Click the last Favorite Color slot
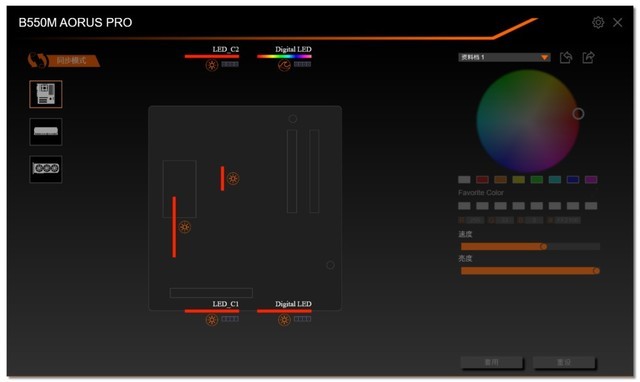 pos(591,206)
